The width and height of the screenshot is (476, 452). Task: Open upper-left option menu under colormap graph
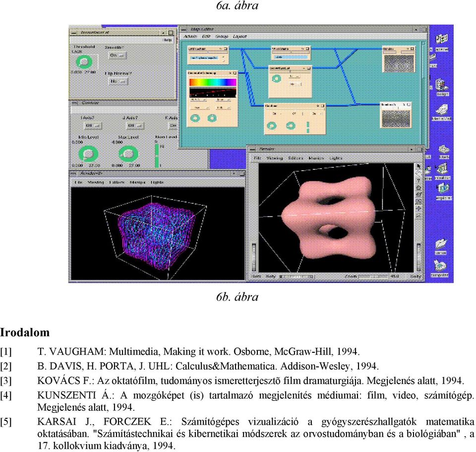[x=199, y=100]
